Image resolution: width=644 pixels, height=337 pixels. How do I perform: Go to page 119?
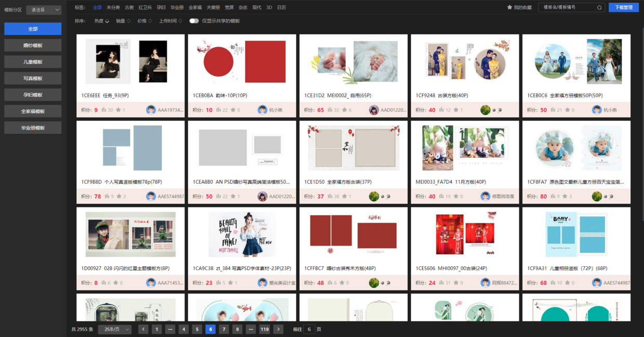pyautogui.click(x=264, y=329)
